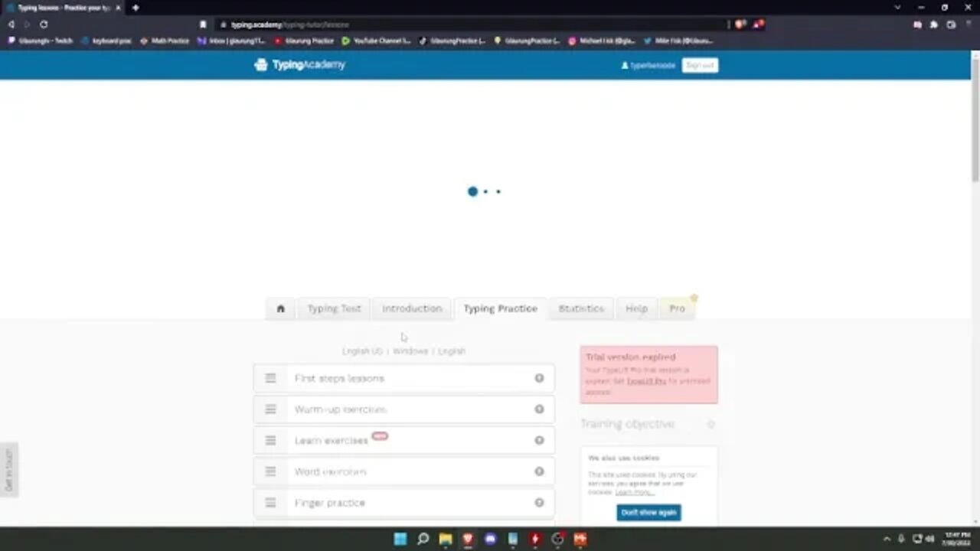Click the Word exercises title
The image size is (980, 551).
(x=330, y=471)
